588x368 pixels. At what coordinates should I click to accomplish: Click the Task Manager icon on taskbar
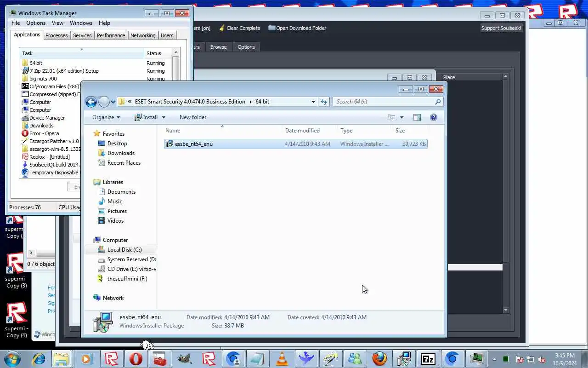pos(477,358)
